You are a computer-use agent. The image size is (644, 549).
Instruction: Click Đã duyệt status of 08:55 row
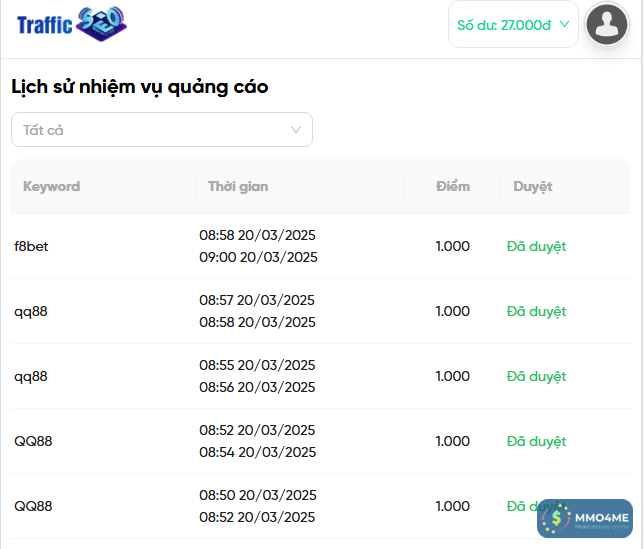[536, 376]
